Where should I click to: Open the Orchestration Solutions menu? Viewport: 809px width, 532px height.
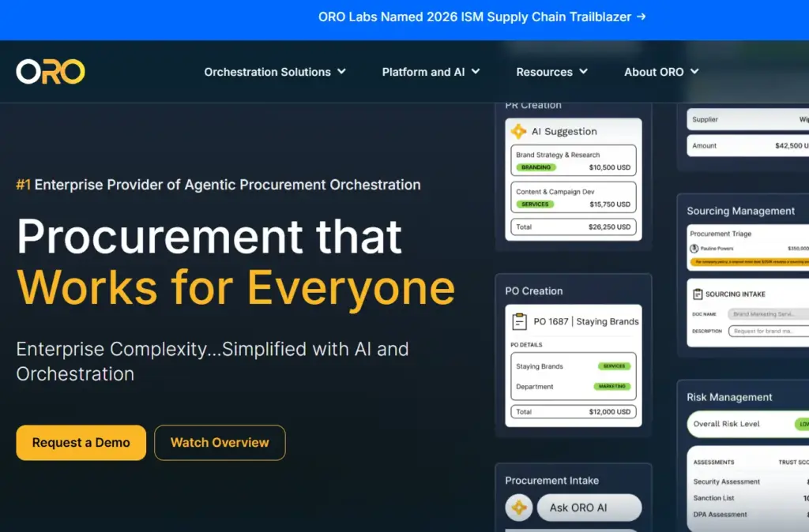(x=267, y=72)
